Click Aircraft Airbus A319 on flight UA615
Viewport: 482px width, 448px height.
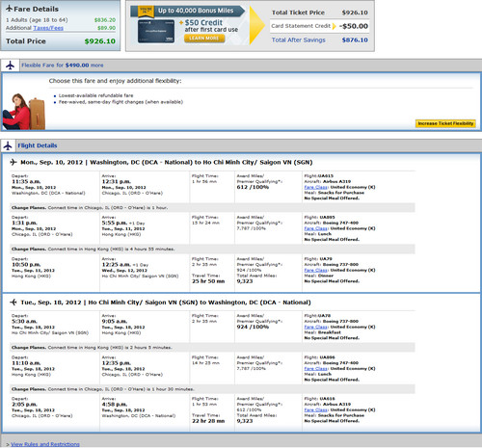click(x=328, y=181)
